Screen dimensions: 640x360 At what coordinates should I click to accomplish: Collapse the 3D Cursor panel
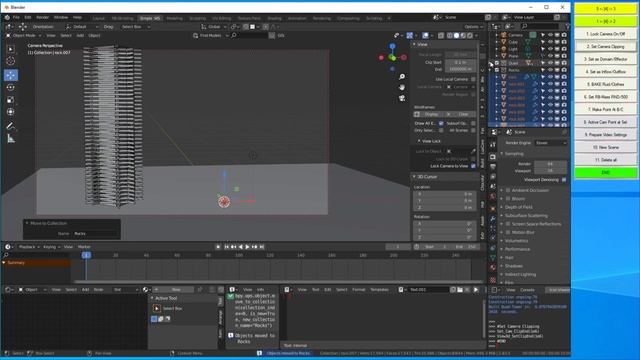click(426, 177)
